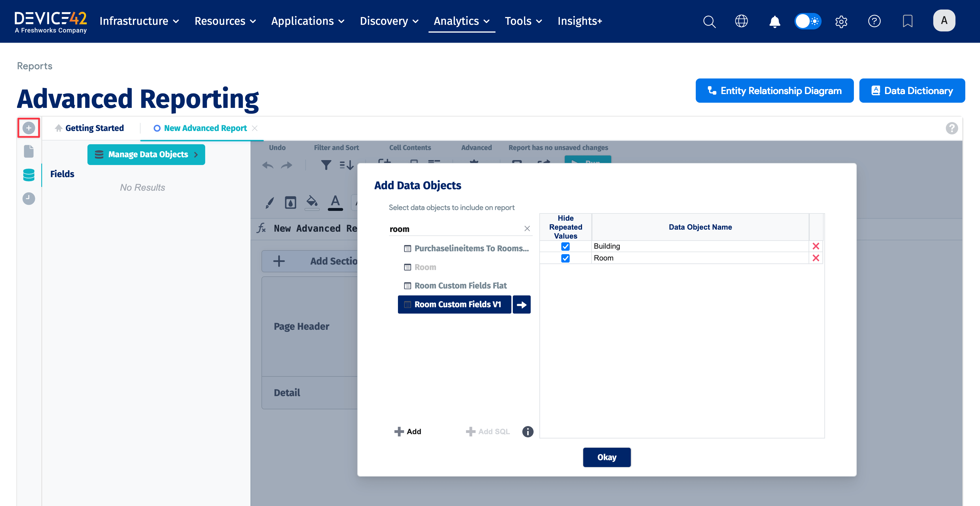This screenshot has height=506, width=980.
Task: Close the New Advanced Report tab
Action: tap(255, 128)
